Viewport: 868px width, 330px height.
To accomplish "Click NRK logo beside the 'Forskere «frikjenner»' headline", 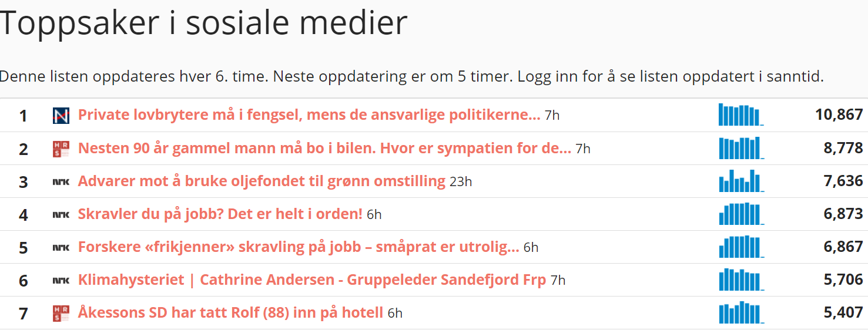I will pos(61,247).
